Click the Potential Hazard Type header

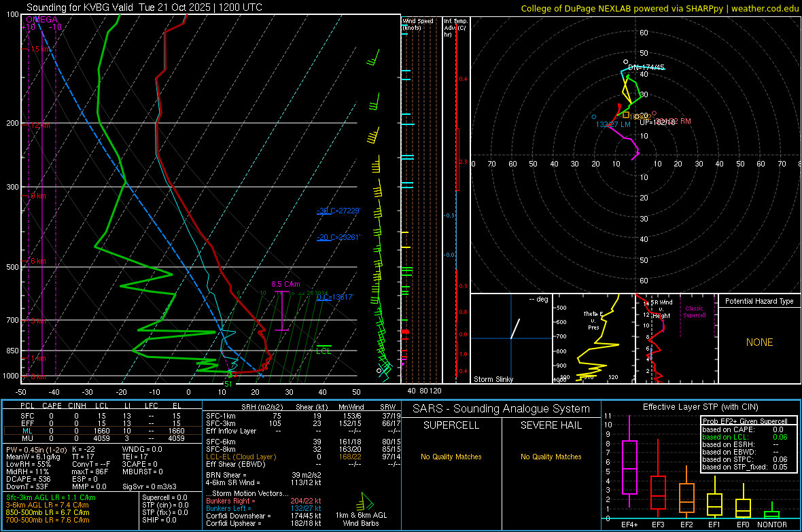[x=759, y=301]
